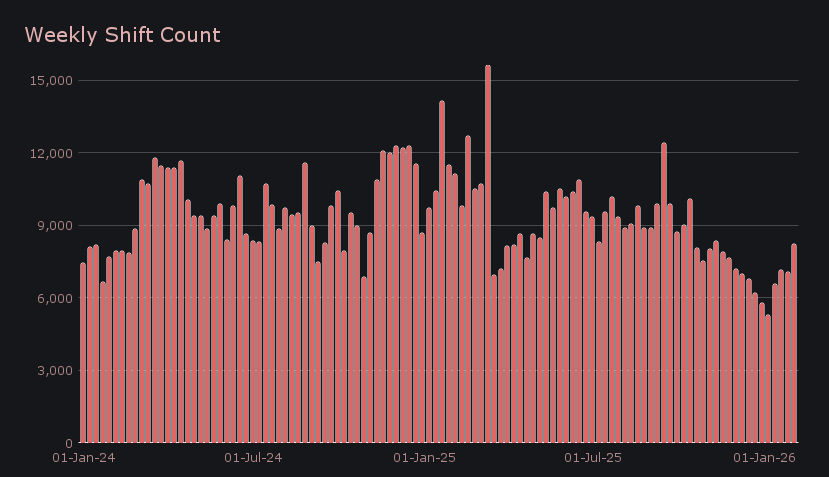Click the 01-Jan-25 x-axis date label

tap(425, 458)
